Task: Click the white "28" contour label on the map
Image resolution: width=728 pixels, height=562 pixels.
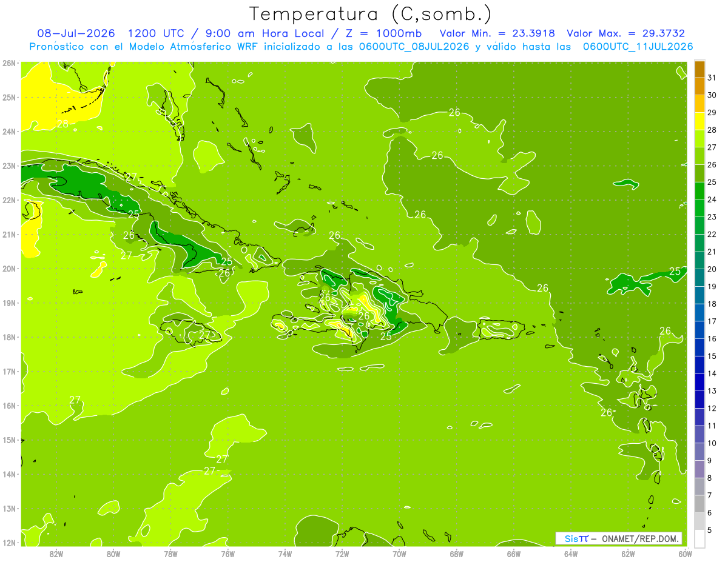Action: click(x=62, y=123)
